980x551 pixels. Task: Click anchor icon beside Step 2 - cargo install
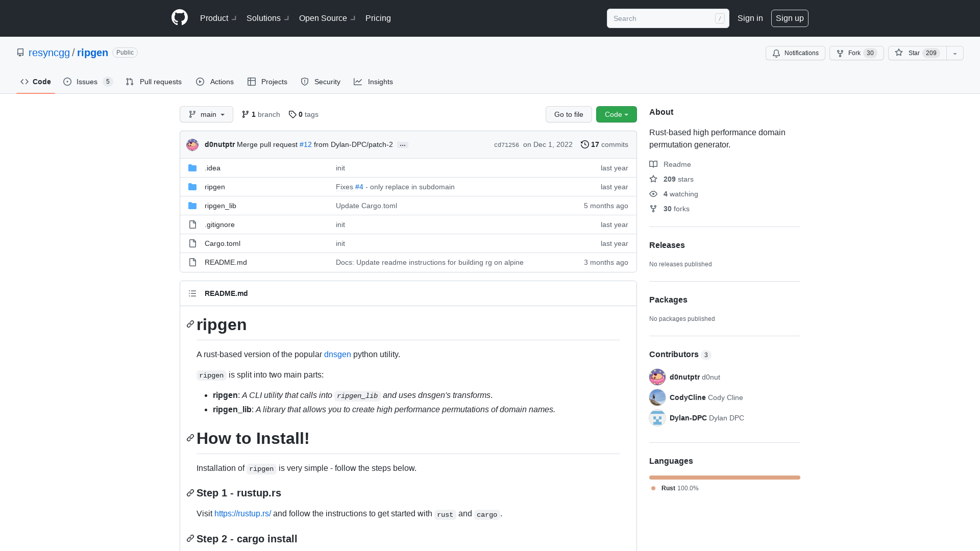pyautogui.click(x=190, y=539)
